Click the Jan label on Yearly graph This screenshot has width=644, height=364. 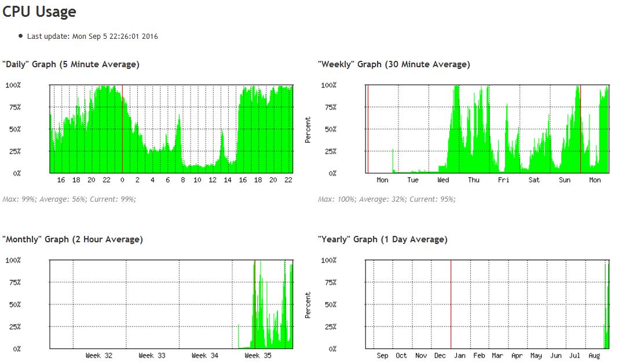(460, 355)
